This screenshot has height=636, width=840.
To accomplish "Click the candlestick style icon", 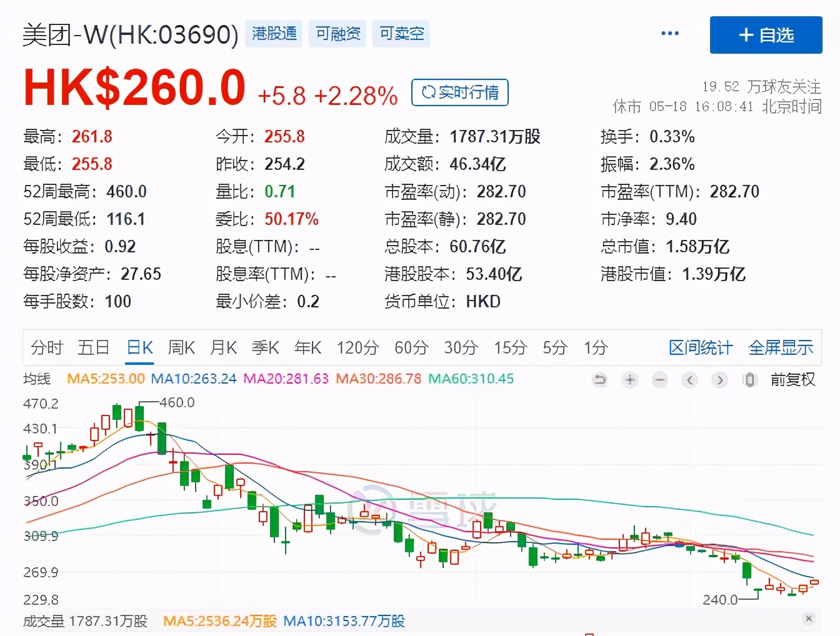I will coord(750,380).
